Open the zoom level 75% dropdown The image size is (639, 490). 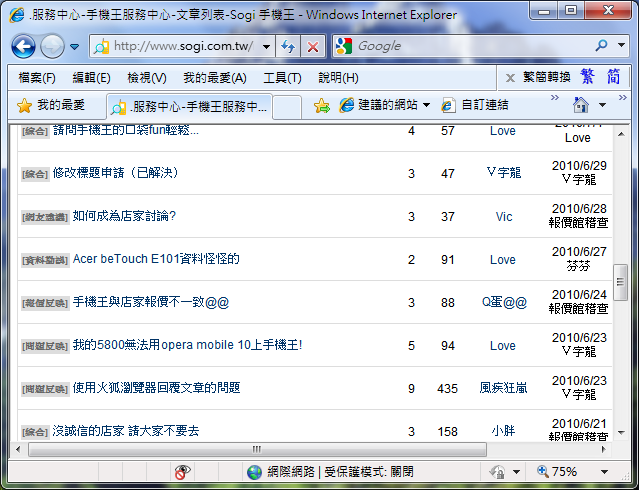604,472
